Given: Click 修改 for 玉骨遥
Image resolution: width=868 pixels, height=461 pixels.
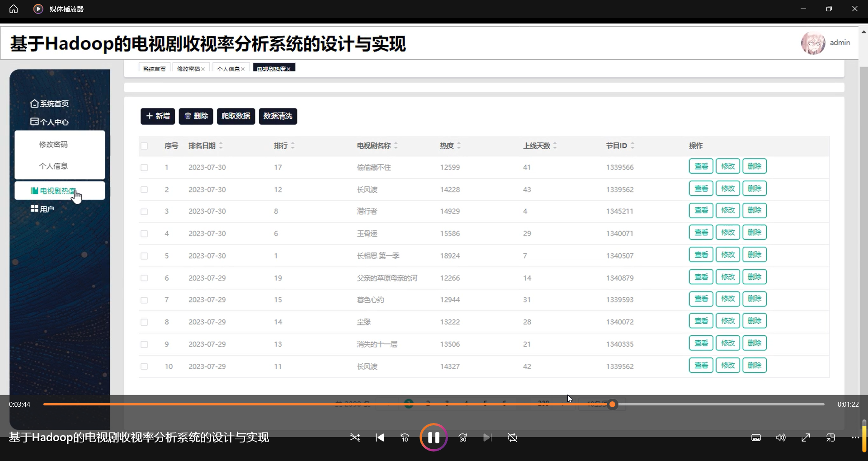Looking at the screenshot, I should point(728,233).
